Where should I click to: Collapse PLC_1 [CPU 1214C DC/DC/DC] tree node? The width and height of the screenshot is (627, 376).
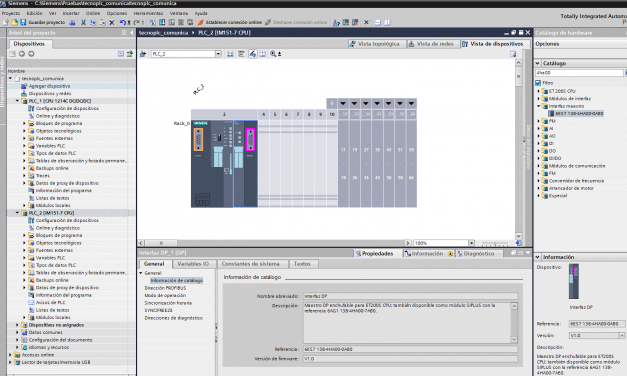[17, 101]
